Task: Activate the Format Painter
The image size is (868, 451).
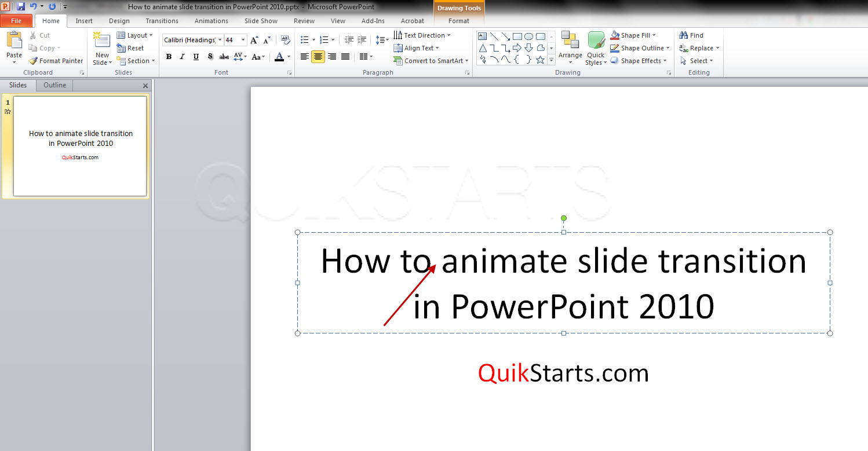Action: click(x=56, y=61)
